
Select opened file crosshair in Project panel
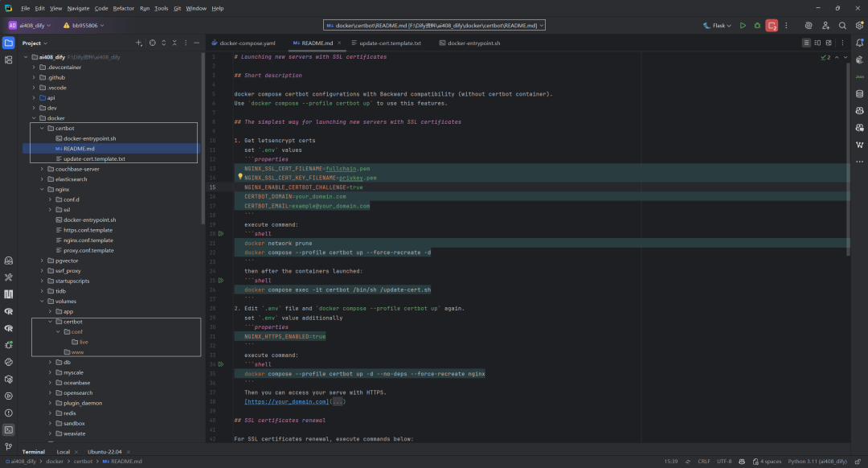coord(152,43)
